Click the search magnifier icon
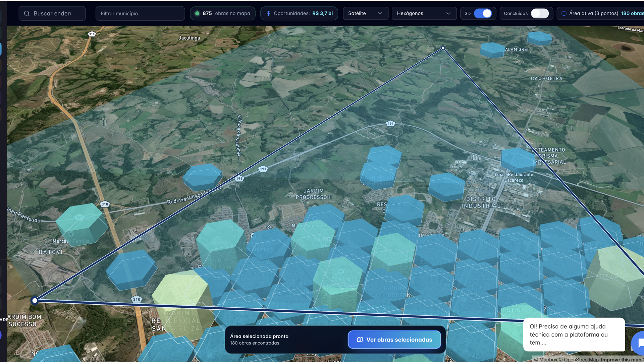 (x=27, y=13)
